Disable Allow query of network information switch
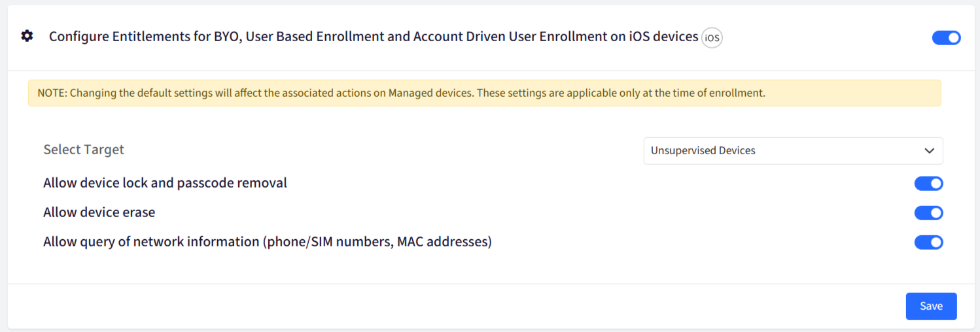 [x=928, y=242]
